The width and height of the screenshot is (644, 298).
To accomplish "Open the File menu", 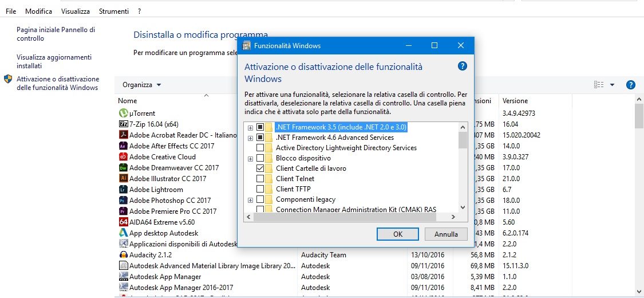I will pos(11,11).
